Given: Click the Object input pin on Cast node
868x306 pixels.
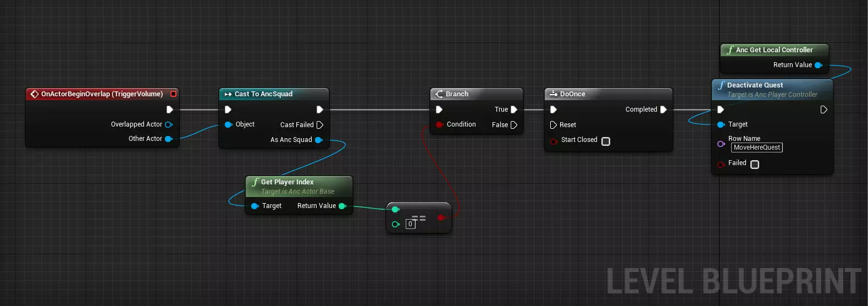Looking at the screenshot, I should 228,124.
